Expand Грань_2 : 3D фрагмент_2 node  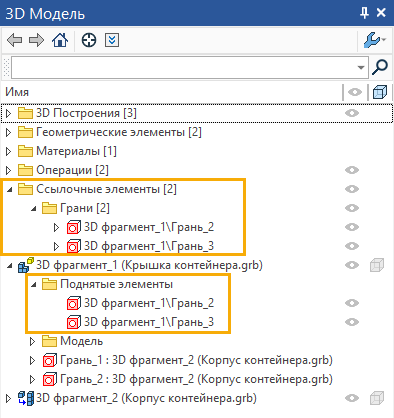32,379
